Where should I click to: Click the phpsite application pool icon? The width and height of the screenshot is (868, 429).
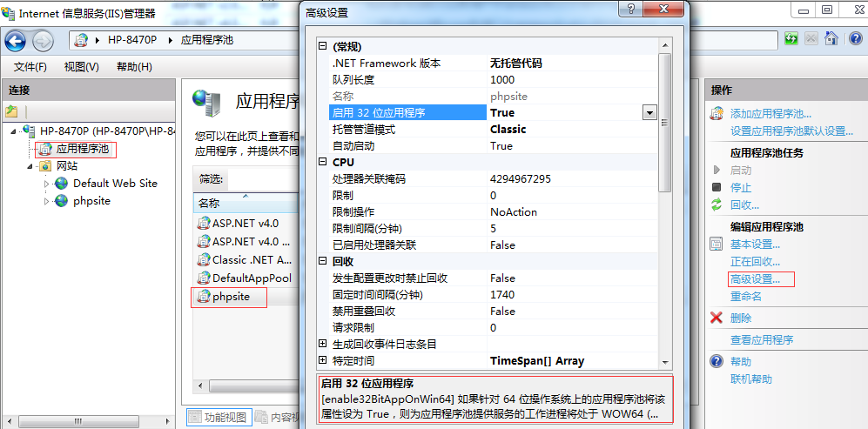tap(205, 297)
